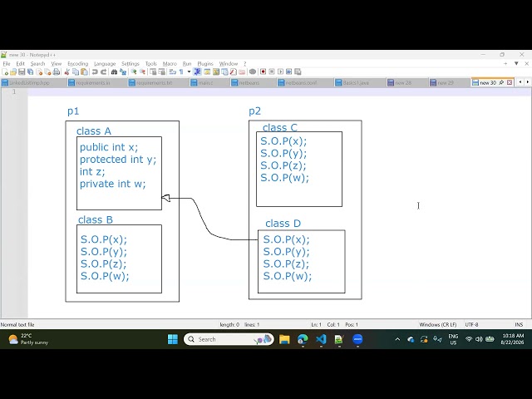532x399 pixels.
Task: Click the Redo toolbar icon
Action: 104,72
